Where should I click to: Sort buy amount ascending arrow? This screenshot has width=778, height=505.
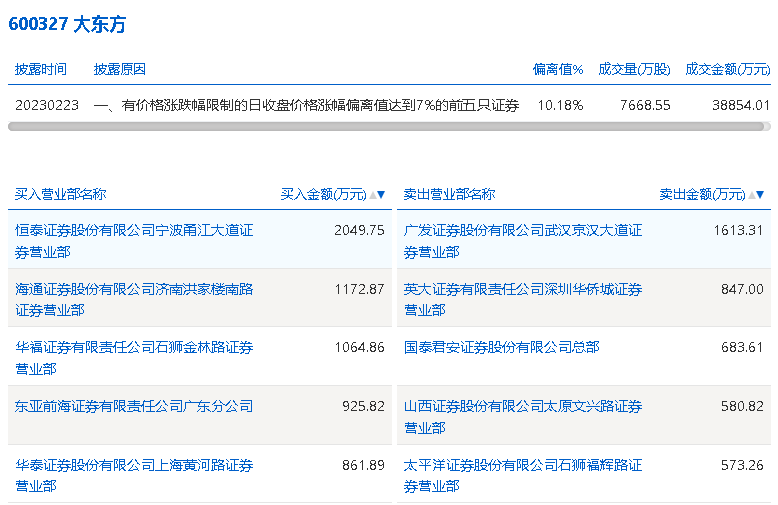[x=373, y=195]
